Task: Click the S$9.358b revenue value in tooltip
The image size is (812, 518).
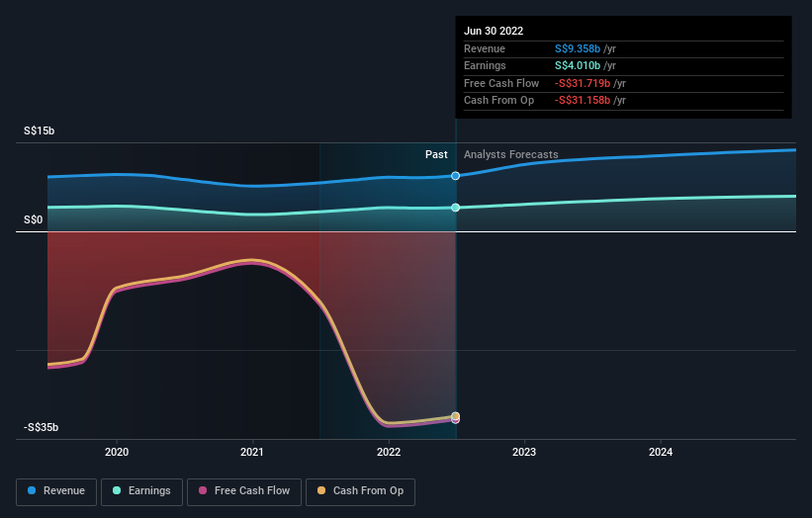Action: 578,48
